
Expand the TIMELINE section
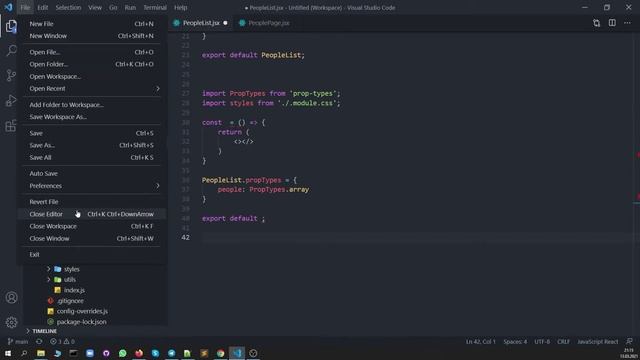pyautogui.click(x=42, y=331)
